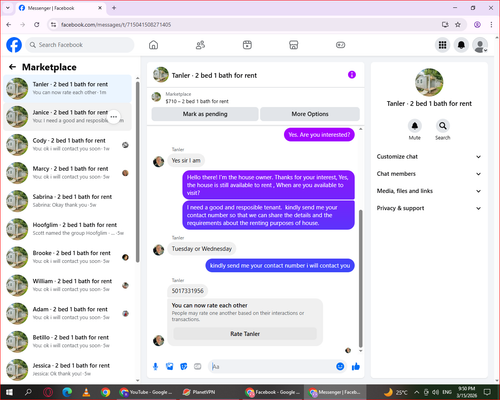Viewport: 500px width, 400px height.
Task: Click the browser address bar
Action: coord(247,24)
